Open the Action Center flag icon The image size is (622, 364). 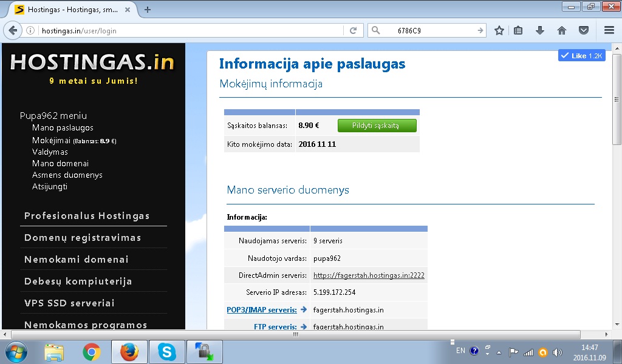coord(514,352)
